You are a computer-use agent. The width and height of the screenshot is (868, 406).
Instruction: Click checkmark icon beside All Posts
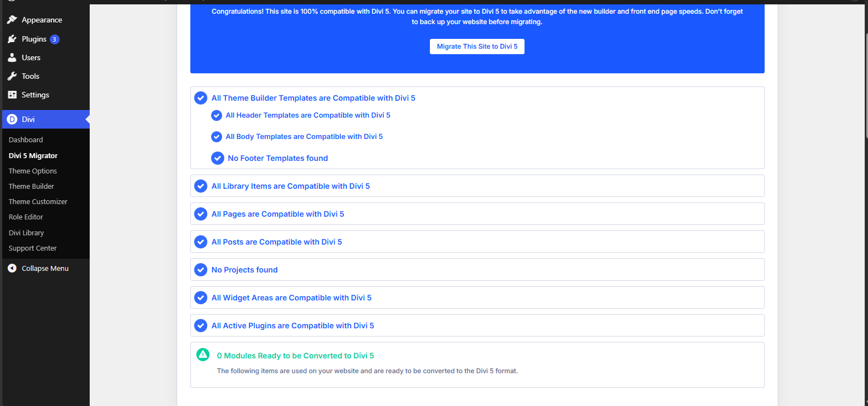(201, 242)
